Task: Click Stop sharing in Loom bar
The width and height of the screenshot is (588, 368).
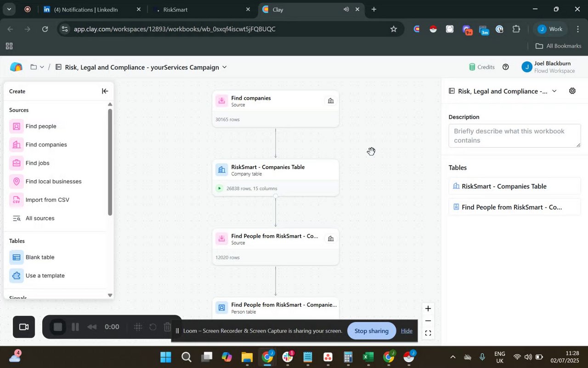Action: coord(371,331)
